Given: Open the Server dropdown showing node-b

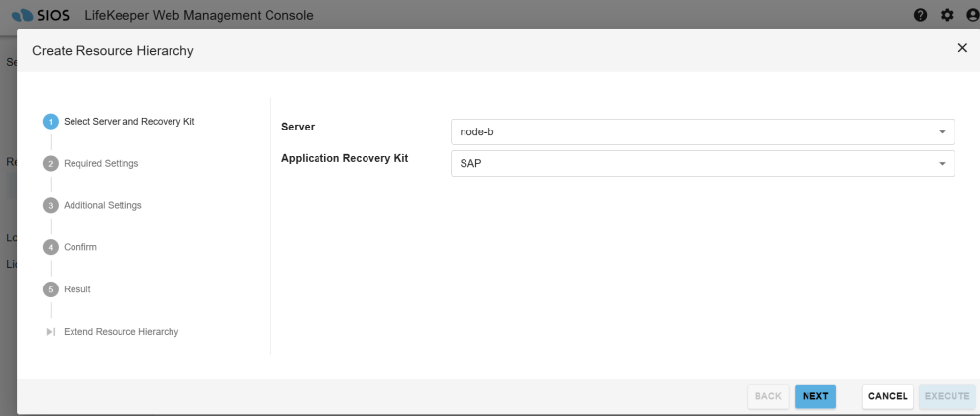Looking at the screenshot, I should (x=703, y=132).
